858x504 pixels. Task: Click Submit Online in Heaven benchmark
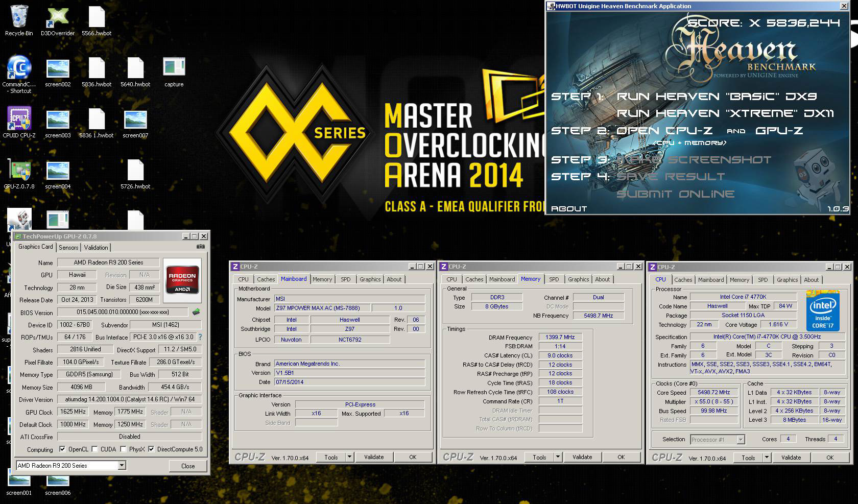pos(676,194)
